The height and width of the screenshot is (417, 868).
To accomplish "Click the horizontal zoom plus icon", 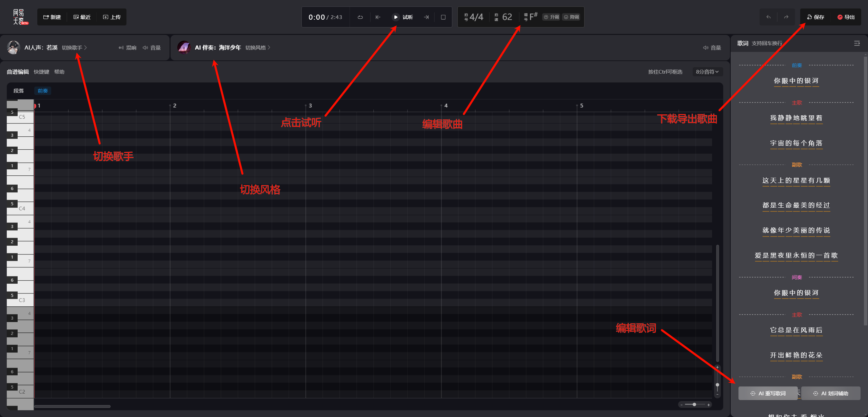I will tap(709, 405).
